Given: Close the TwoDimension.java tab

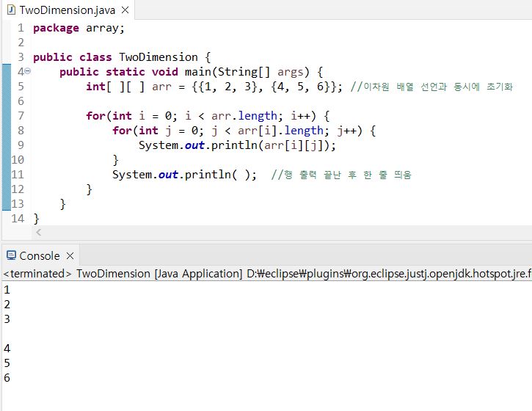Looking at the screenshot, I should click(125, 10).
